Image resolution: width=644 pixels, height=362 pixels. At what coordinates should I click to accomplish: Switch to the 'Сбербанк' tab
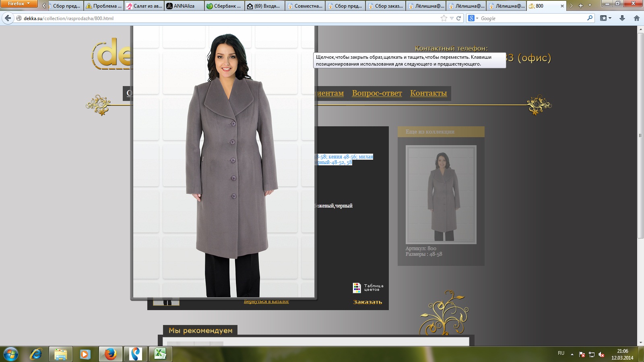tap(225, 6)
